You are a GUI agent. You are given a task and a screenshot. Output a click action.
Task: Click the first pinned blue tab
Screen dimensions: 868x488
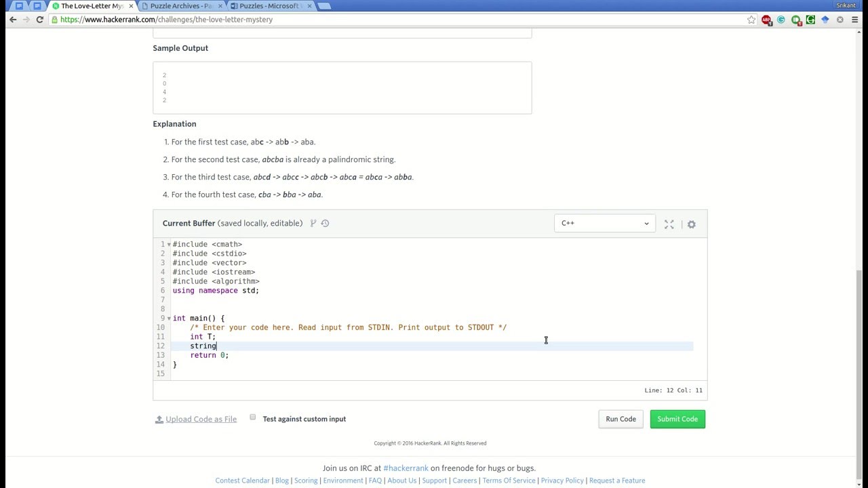coord(19,6)
